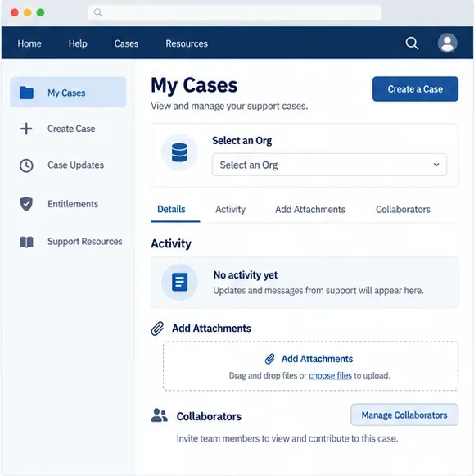Click the open book Support Resources icon
The width and height of the screenshot is (474, 476).
tap(26, 242)
